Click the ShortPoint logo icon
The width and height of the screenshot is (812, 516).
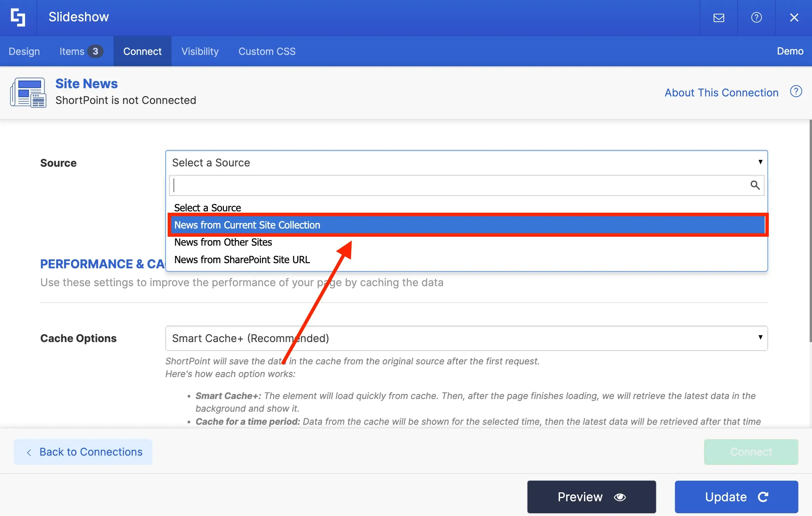pyautogui.click(x=18, y=17)
